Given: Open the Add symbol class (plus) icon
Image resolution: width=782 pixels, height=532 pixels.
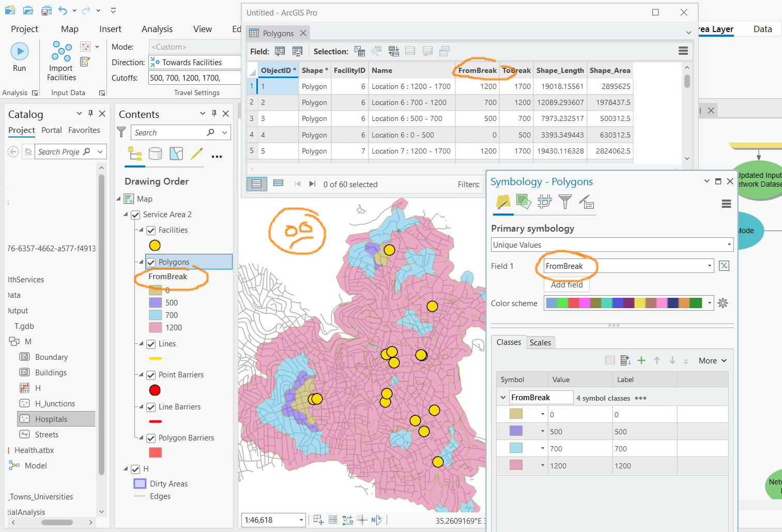Looking at the screenshot, I should 641,360.
